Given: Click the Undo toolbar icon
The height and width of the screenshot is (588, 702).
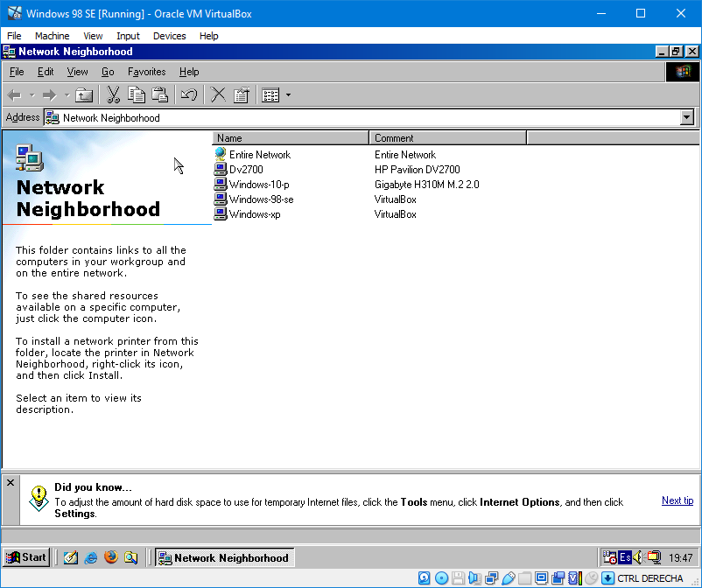Looking at the screenshot, I should click(x=188, y=94).
